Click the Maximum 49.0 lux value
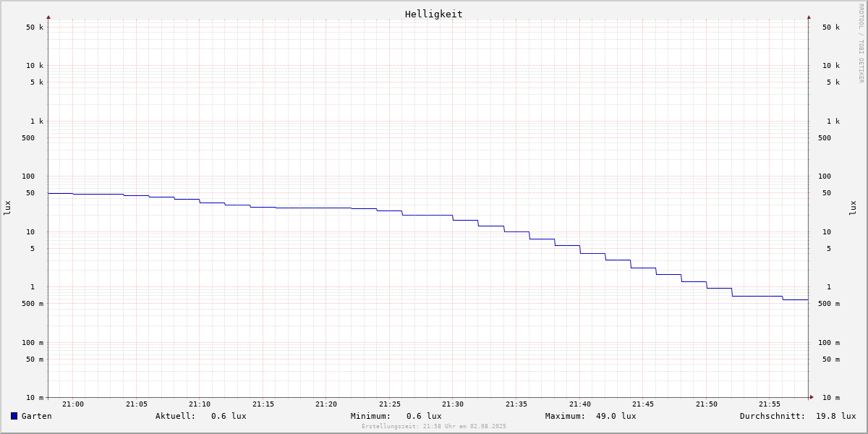 616,416
